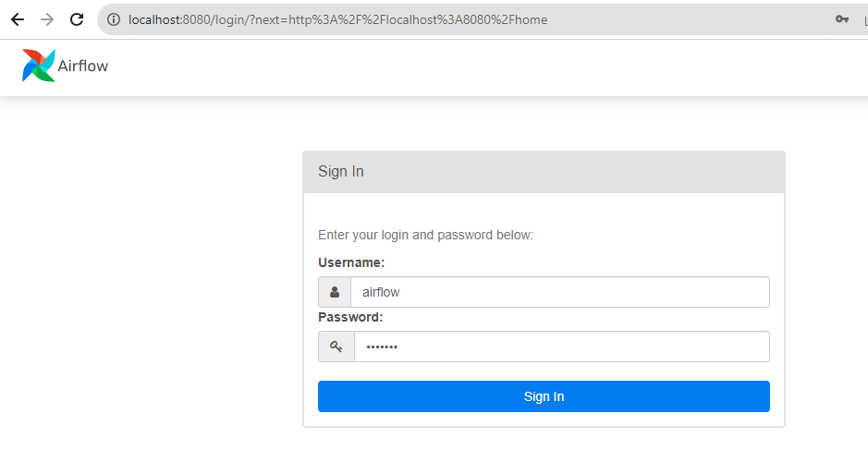Place cursor on the masked password dots

tap(382, 347)
